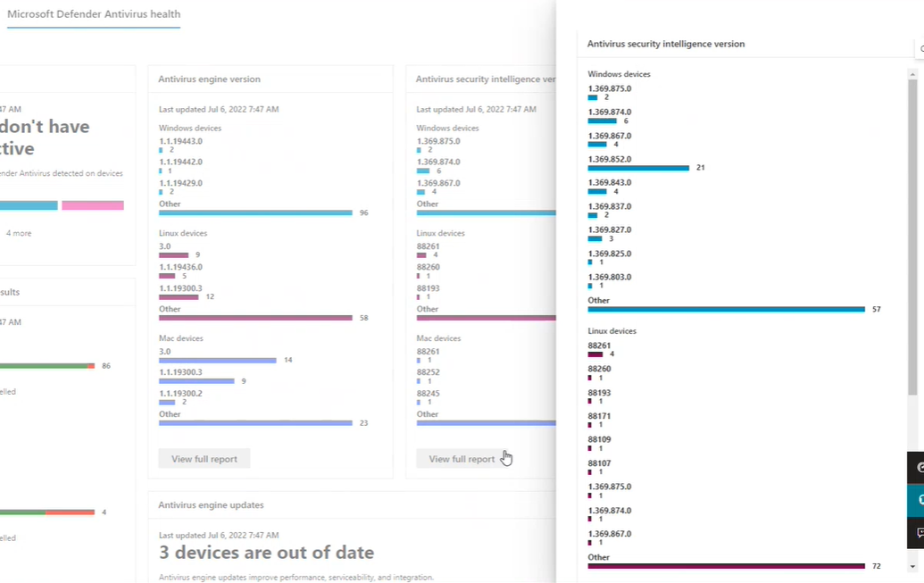924x583 pixels.
Task: Click the Mac devices 3.0 bar with 14
Action: click(217, 360)
